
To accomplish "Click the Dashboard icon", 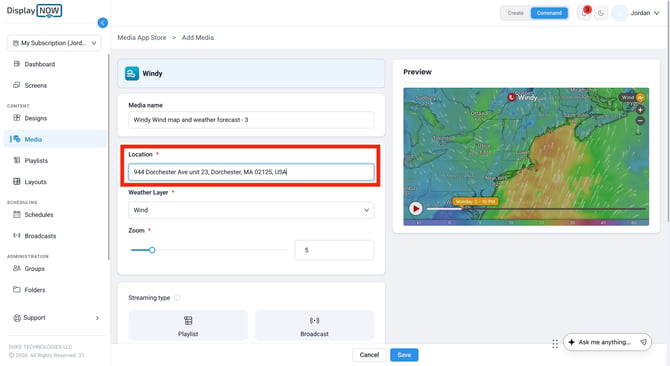I will coord(17,64).
